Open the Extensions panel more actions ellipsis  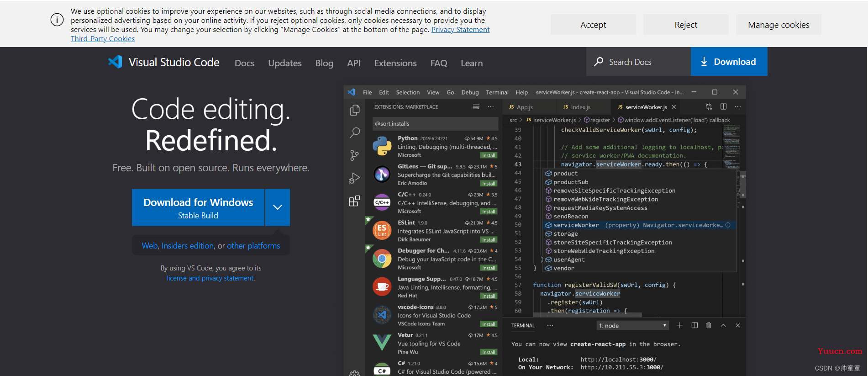click(x=491, y=107)
